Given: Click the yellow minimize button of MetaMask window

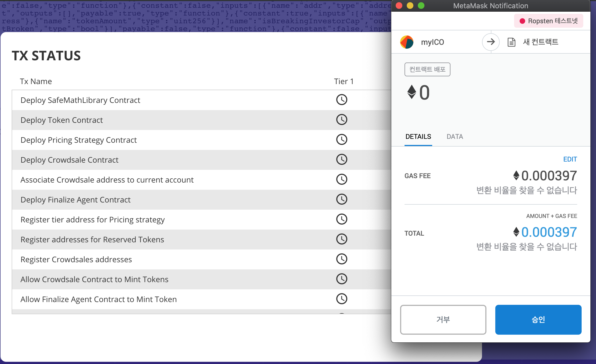Looking at the screenshot, I should (x=410, y=6).
